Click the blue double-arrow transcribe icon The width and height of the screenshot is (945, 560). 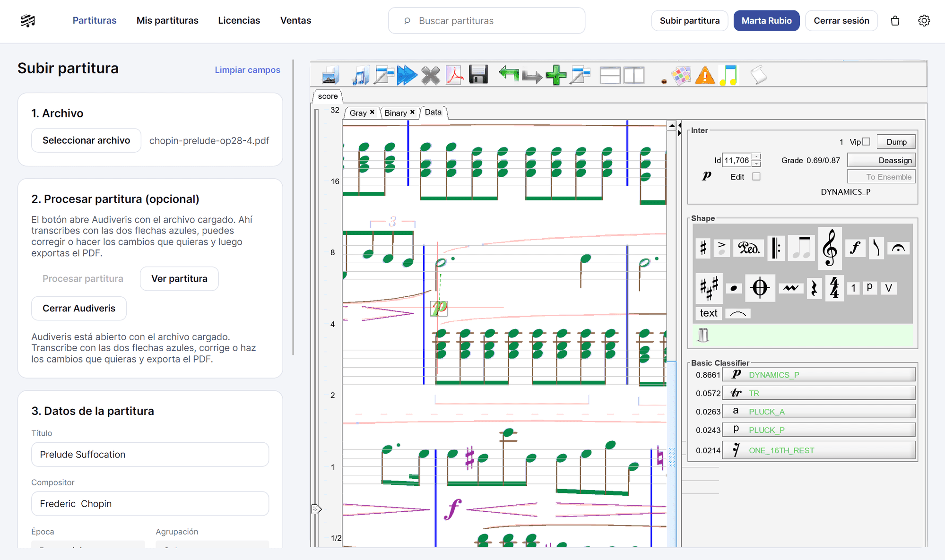click(x=407, y=75)
